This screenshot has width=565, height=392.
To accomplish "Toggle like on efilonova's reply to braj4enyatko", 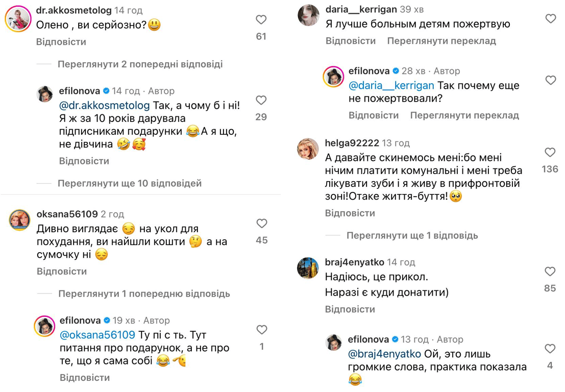I will click(x=550, y=348).
